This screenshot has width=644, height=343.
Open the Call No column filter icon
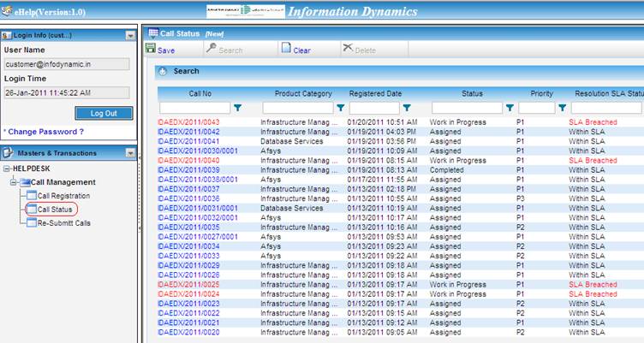237,109
